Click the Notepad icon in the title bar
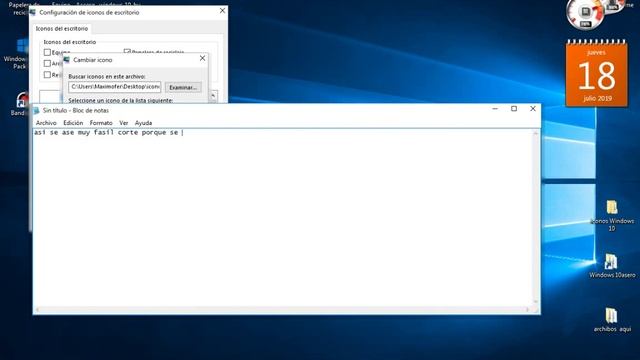 coord(37,111)
